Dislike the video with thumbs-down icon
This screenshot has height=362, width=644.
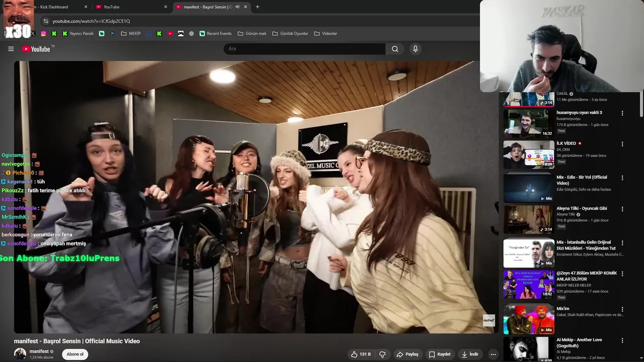coord(382,354)
